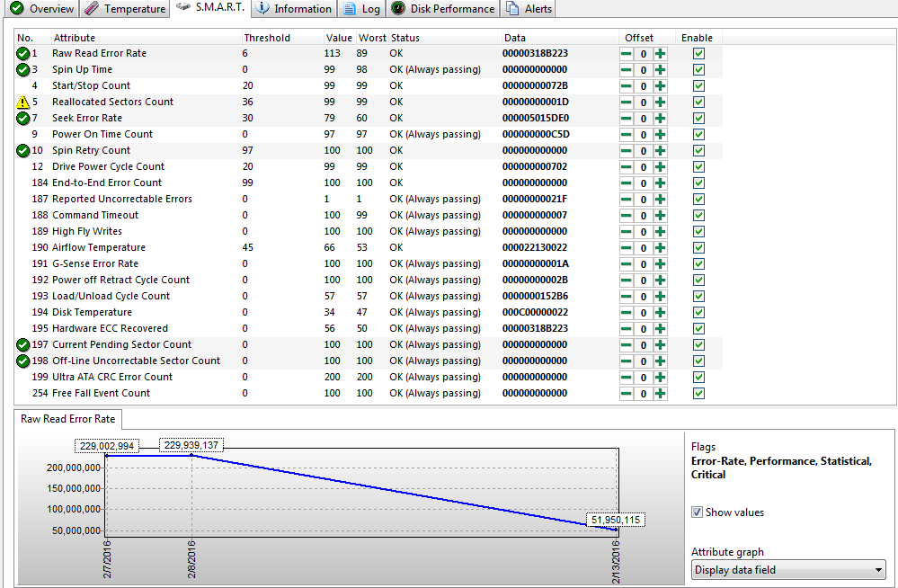This screenshot has width=898, height=588.
Task: Click the 229,002,994 graph data point label
Action: pos(107,447)
